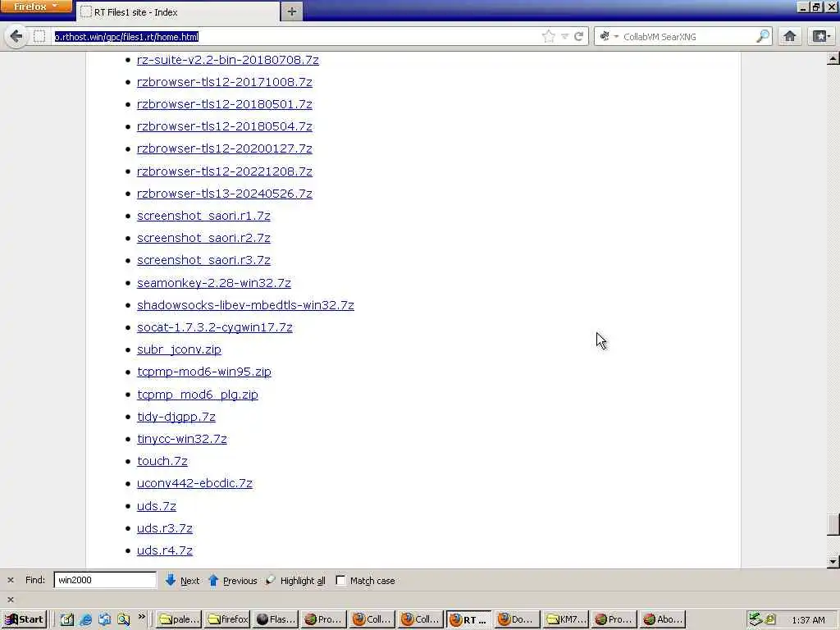Select the RT Files1 site - Index tab

point(180,11)
